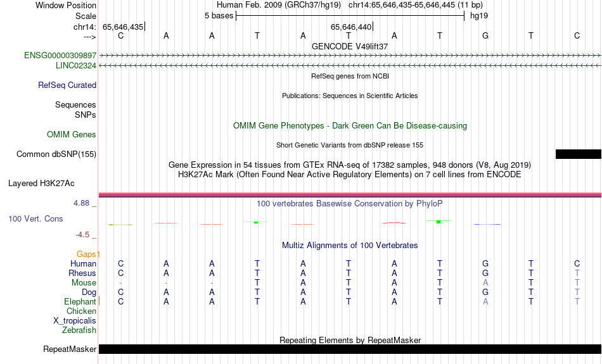
Task: Click the 100 Vert. Cons label
Action: click(x=35, y=218)
